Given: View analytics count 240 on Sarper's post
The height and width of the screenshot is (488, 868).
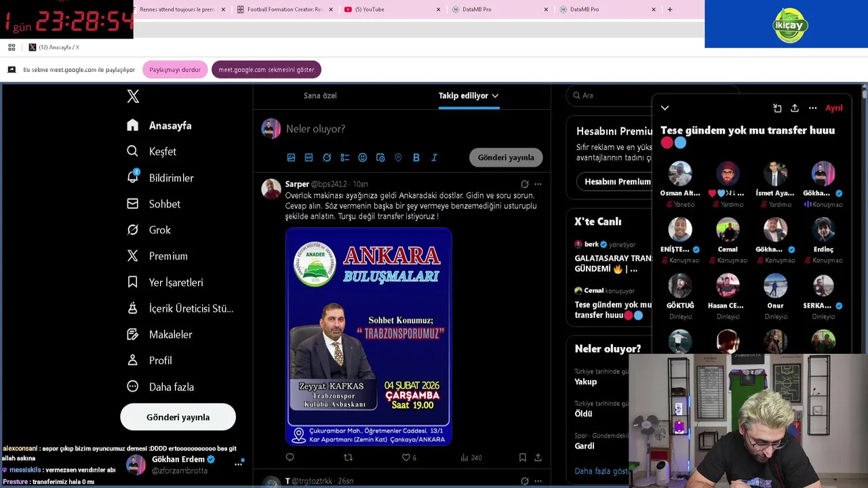Looking at the screenshot, I should 471,457.
